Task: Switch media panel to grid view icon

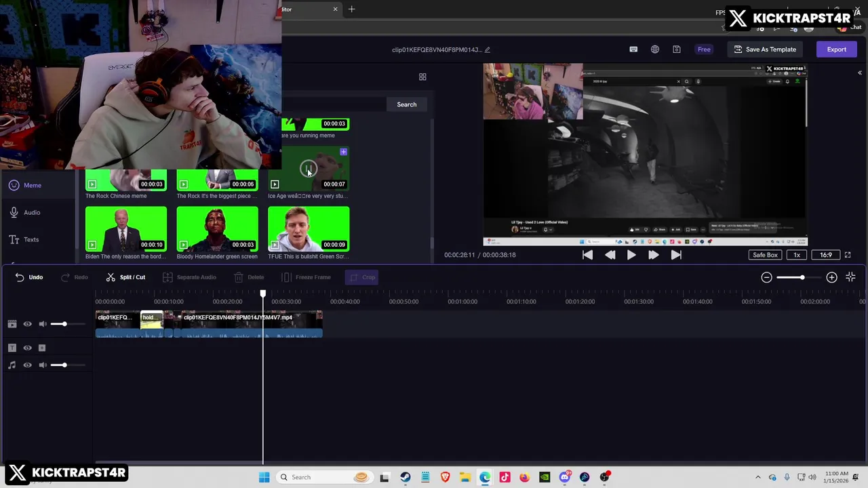Action: [422, 77]
